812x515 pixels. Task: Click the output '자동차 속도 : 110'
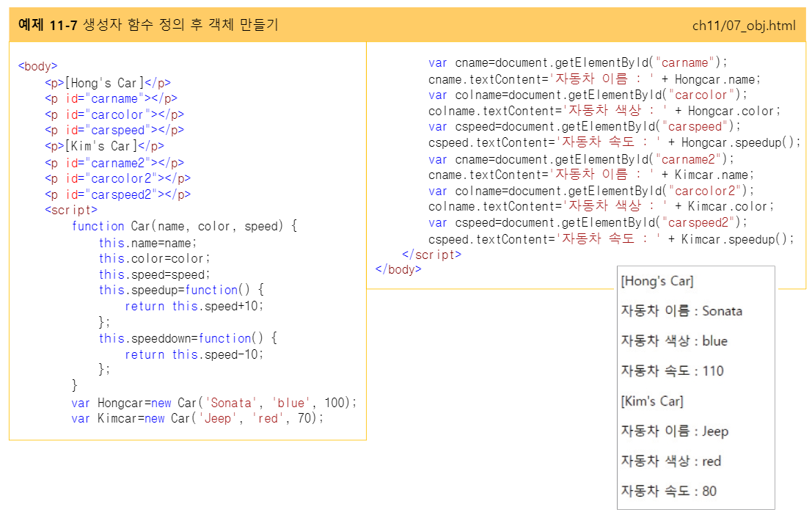click(x=672, y=371)
